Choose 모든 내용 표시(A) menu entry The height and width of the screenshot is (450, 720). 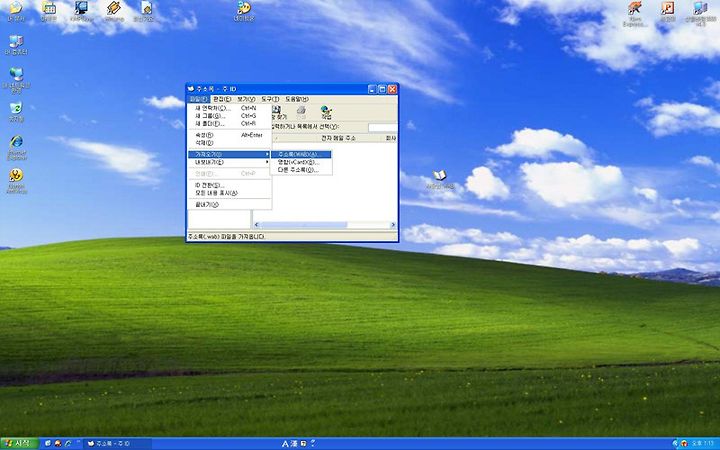(x=230, y=193)
